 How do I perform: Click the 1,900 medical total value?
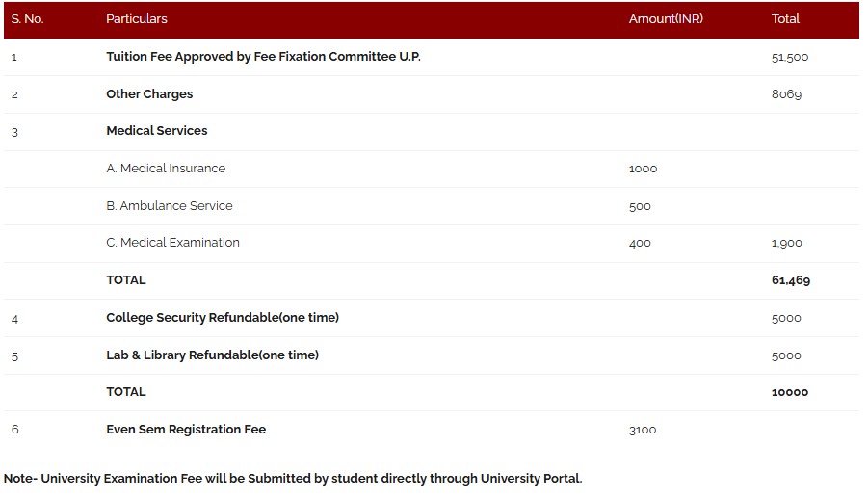[787, 243]
